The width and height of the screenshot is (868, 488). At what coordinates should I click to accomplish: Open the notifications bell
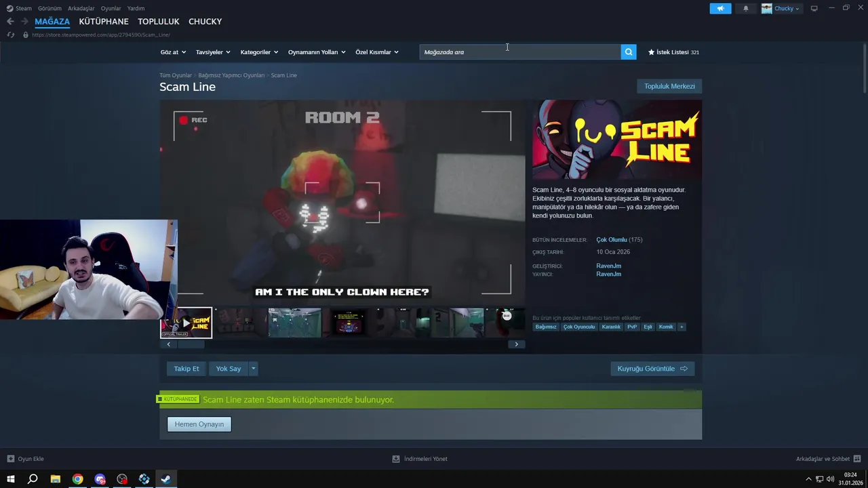[746, 9]
